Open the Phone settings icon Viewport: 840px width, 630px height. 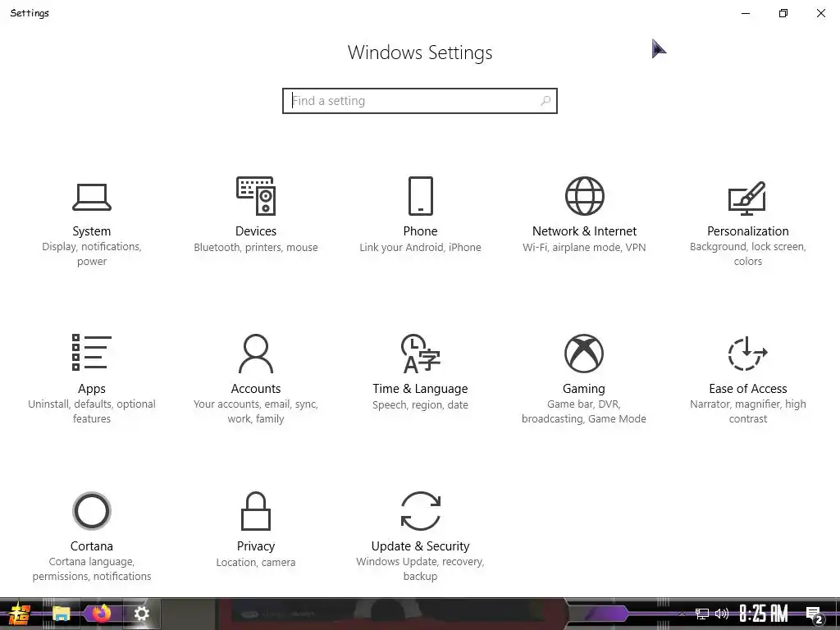point(421,196)
